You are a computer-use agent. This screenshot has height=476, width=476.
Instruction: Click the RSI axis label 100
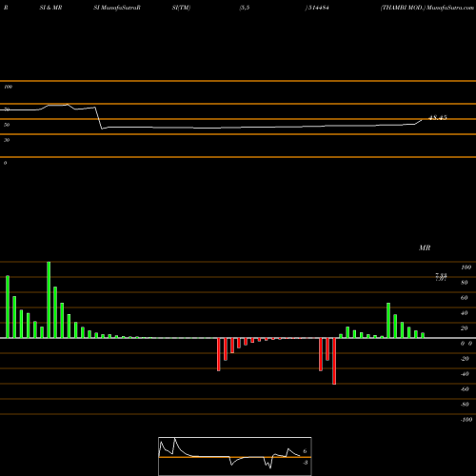tap(8, 87)
